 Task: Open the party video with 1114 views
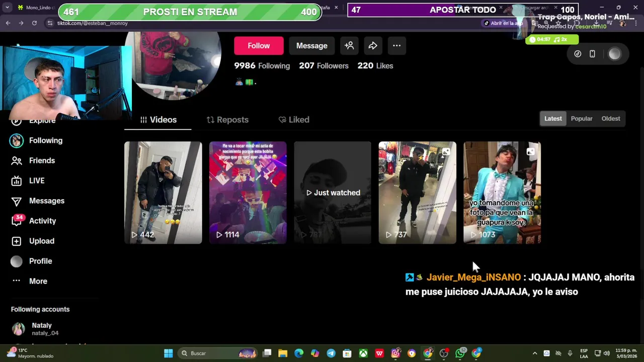tap(248, 193)
